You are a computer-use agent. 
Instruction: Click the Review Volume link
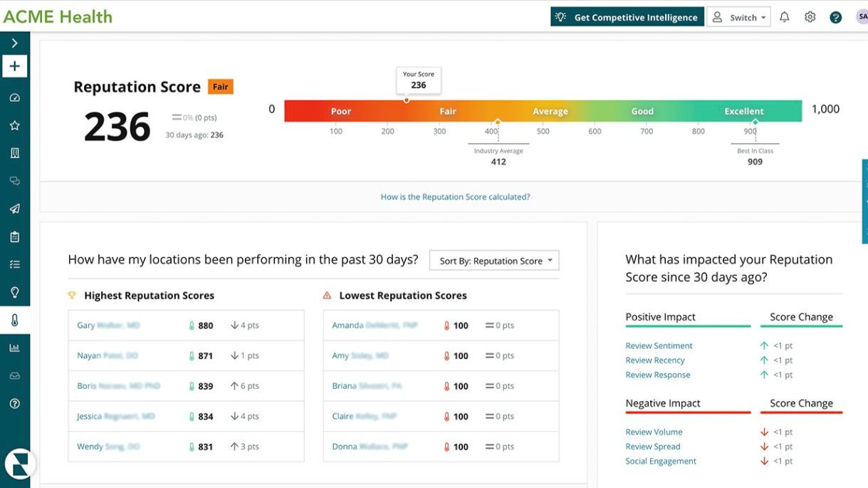point(654,432)
